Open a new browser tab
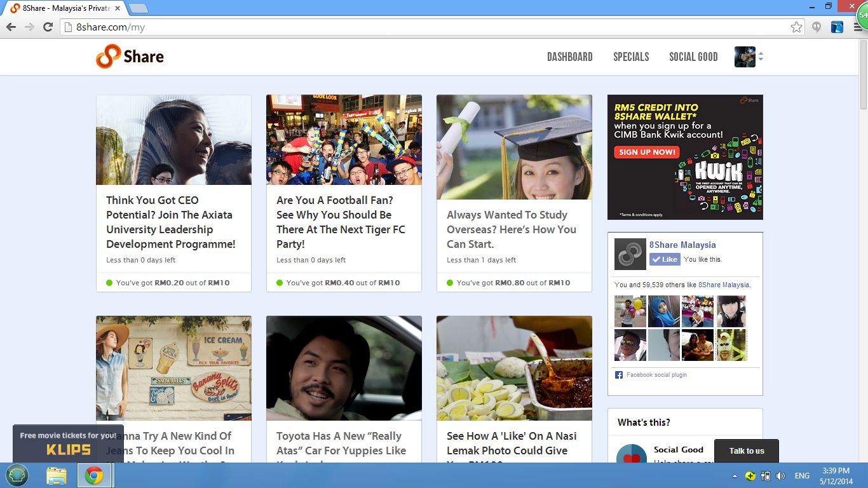Screen dimensions: 868x488 138,8
